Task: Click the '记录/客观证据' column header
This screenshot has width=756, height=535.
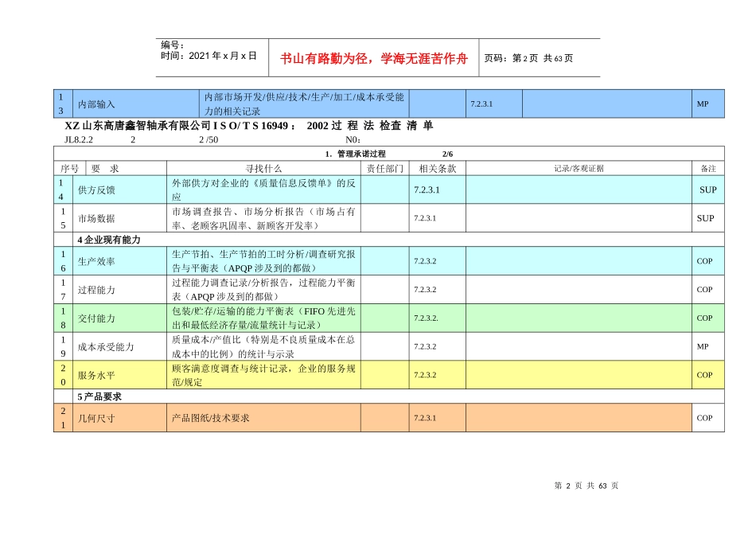Action: [579, 168]
